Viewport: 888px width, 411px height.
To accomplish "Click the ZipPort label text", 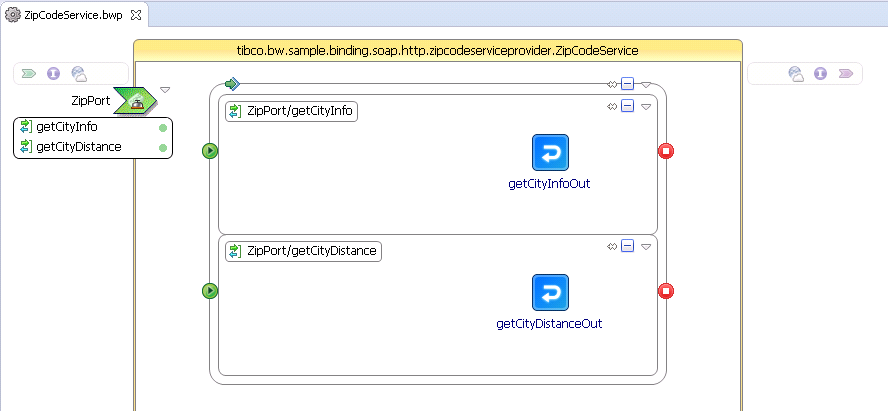I will 91,101.
